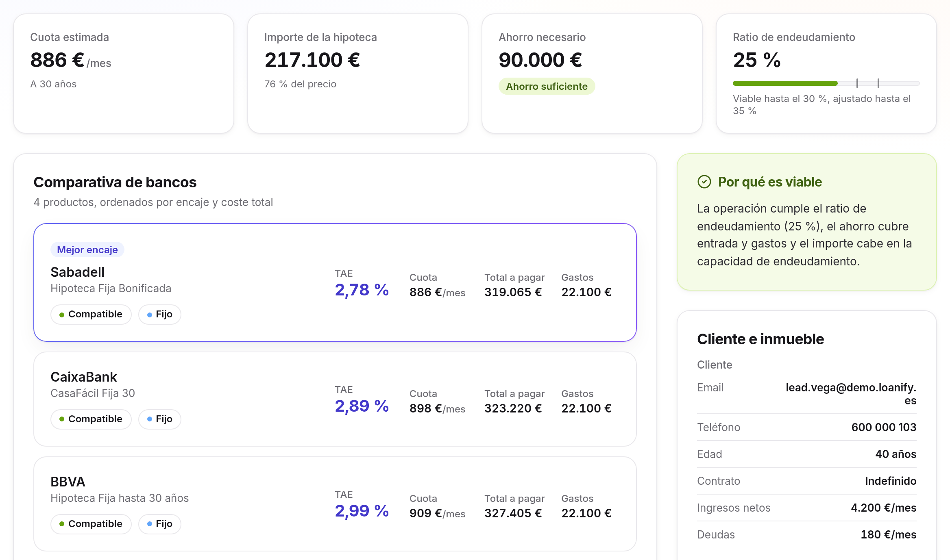950x560 pixels.
Task: Click the BBVA TAE value 2,99 %
Action: 362,511
